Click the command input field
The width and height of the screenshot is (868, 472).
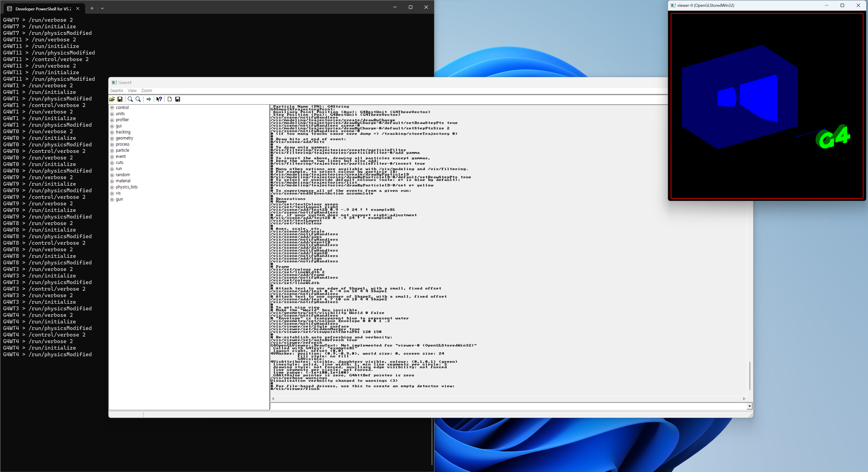506,406
